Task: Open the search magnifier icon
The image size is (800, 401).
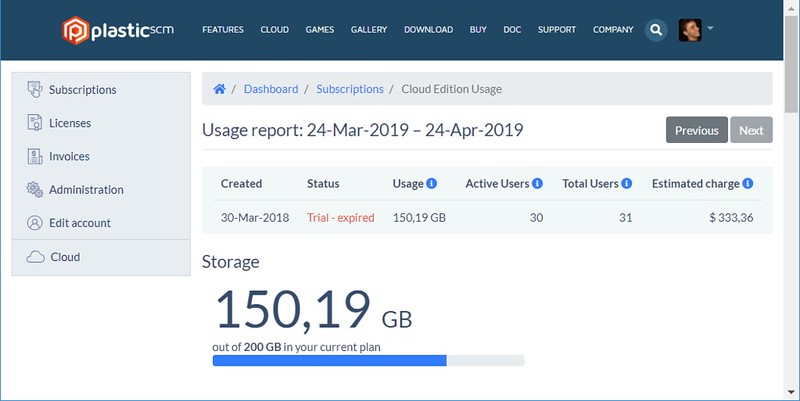Action: [656, 30]
